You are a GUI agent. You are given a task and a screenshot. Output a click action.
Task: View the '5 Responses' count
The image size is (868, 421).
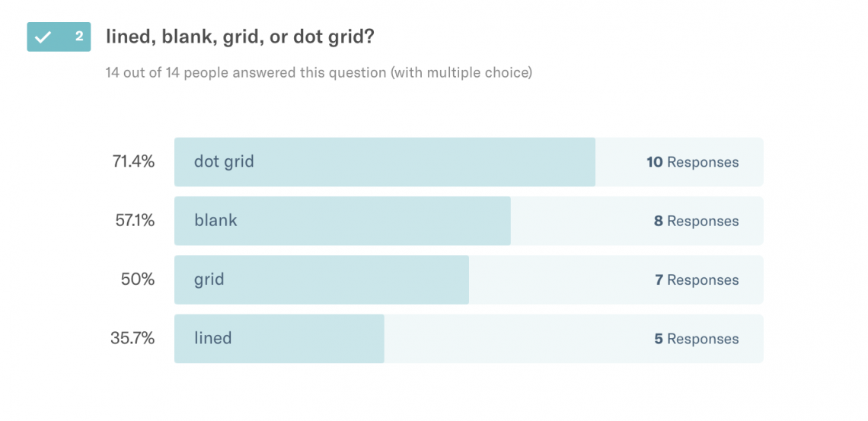point(696,339)
